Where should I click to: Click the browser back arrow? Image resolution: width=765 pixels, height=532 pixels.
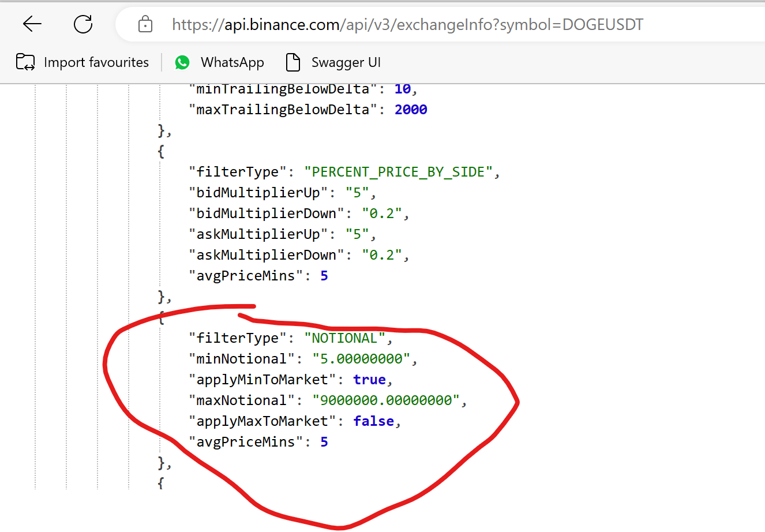click(32, 24)
